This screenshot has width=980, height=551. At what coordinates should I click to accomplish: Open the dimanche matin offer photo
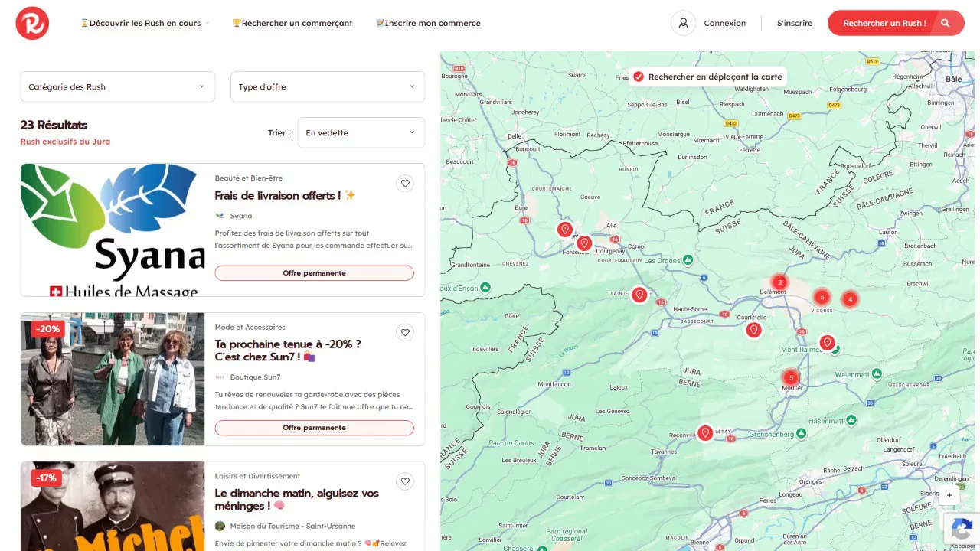click(x=113, y=506)
